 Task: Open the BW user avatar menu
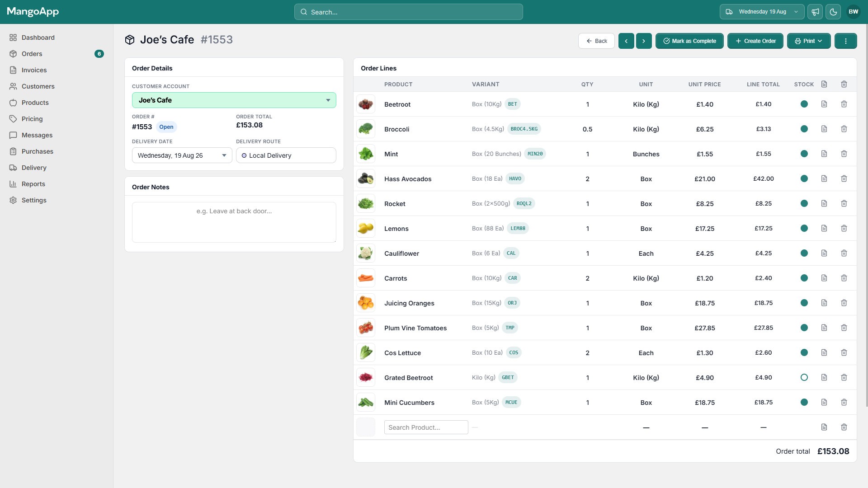pyautogui.click(x=853, y=12)
